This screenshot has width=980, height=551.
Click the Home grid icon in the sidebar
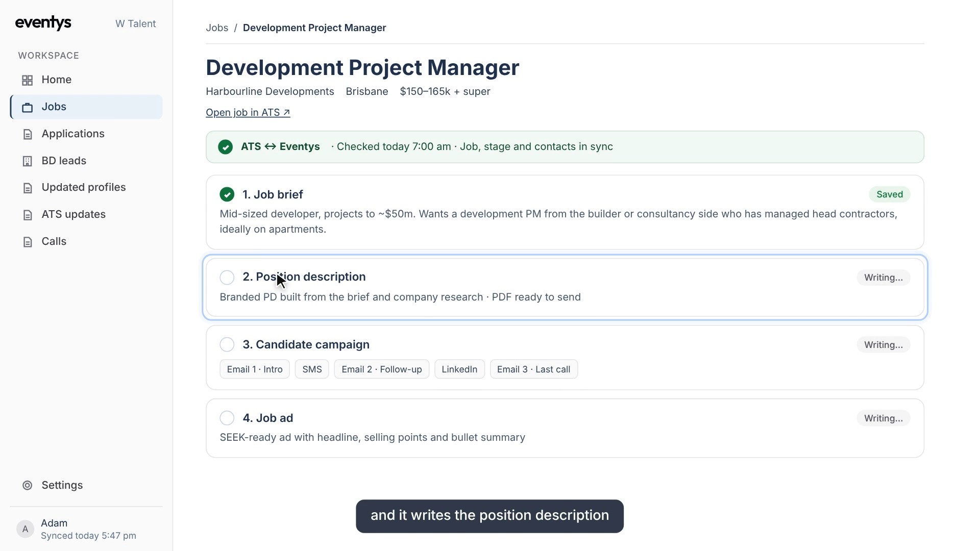[28, 80]
